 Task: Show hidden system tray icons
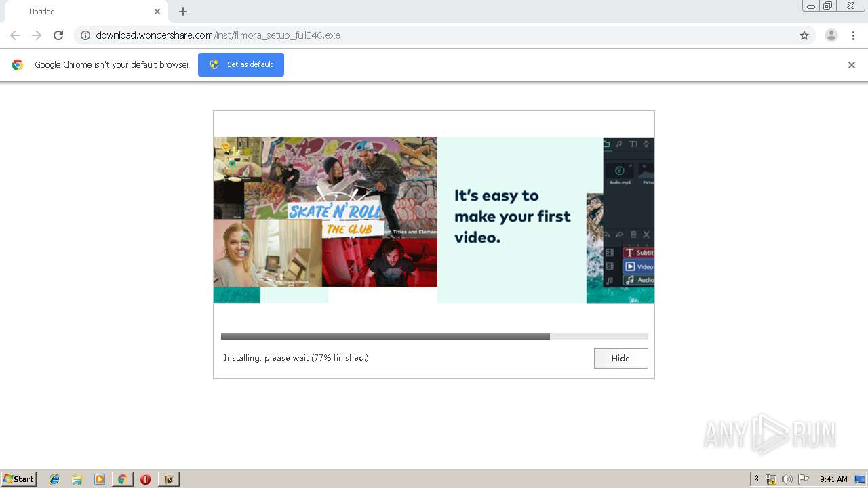756,479
